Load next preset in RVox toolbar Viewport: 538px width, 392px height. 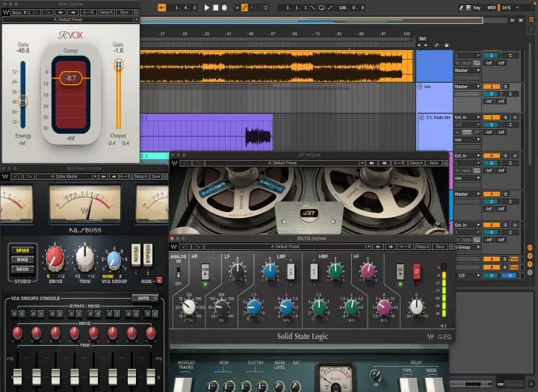pyautogui.click(x=72, y=13)
